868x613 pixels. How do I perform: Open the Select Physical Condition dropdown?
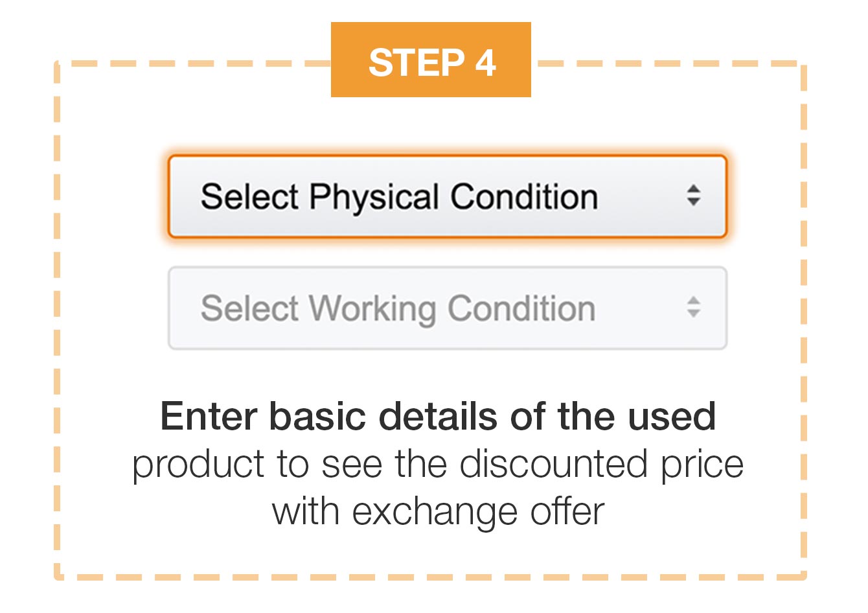447,196
